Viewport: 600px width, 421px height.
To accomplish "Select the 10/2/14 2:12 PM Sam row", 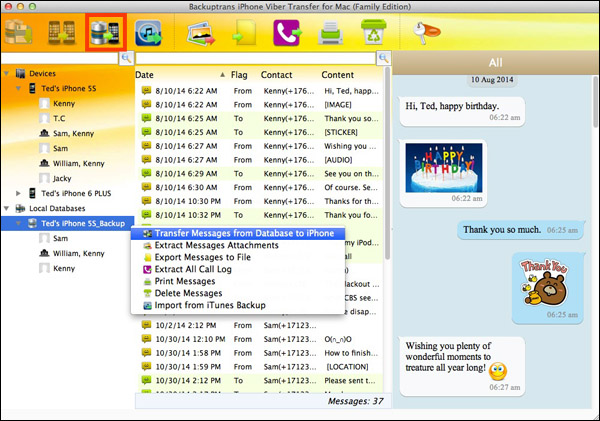I will [x=260, y=325].
